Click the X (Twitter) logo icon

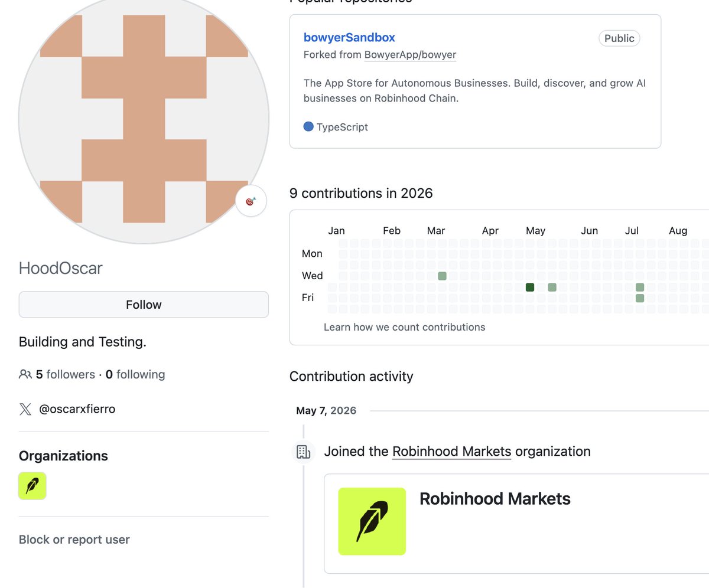[25, 409]
